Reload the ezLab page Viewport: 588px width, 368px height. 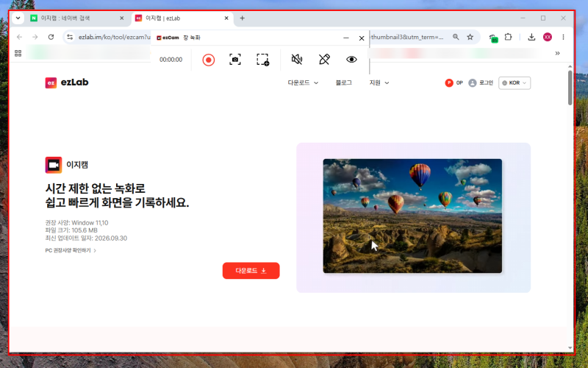51,37
